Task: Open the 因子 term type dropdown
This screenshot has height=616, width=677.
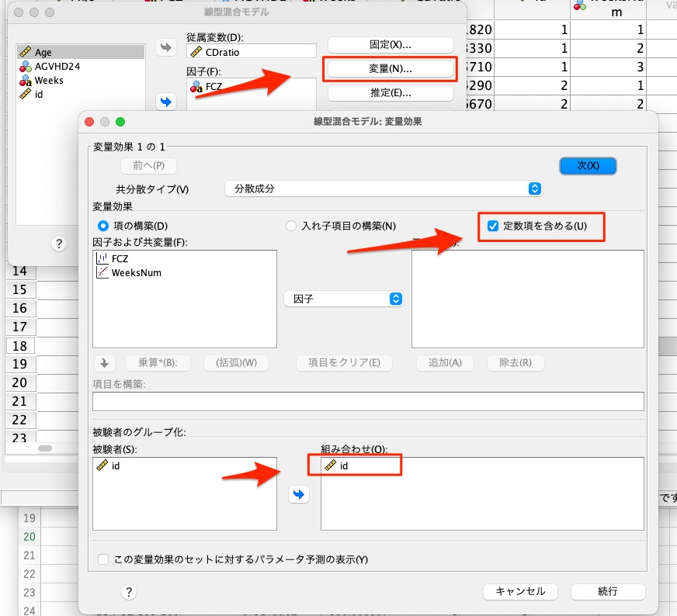Action: (343, 299)
